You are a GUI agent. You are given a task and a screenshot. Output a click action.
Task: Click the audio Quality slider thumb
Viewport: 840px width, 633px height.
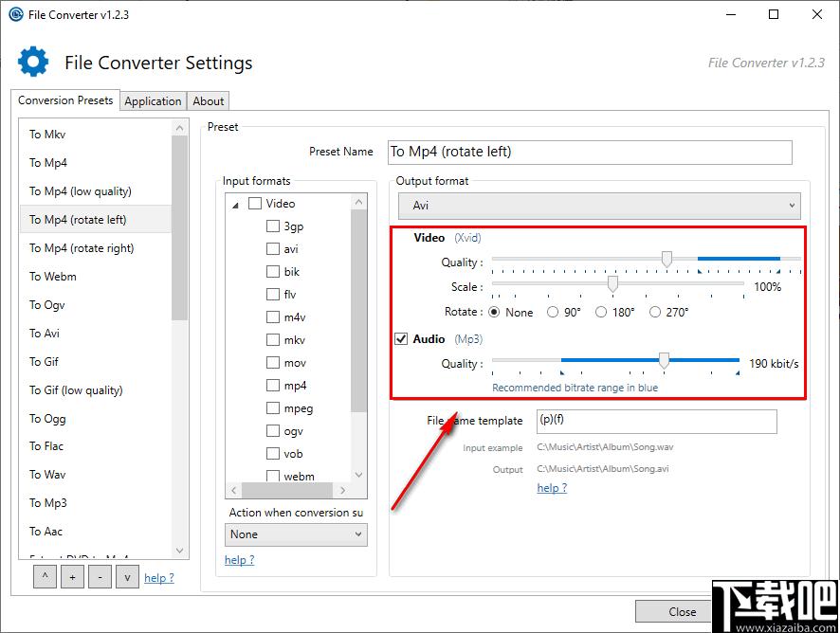664,361
